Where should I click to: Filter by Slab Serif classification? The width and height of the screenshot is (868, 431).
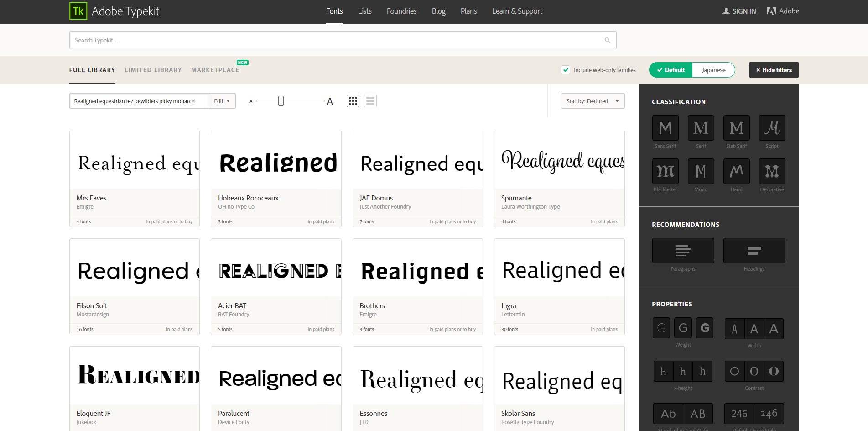(x=737, y=128)
